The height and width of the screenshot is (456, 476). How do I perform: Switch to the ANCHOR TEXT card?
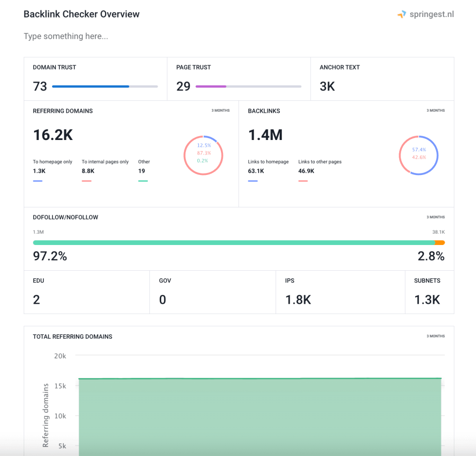click(381, 78)
